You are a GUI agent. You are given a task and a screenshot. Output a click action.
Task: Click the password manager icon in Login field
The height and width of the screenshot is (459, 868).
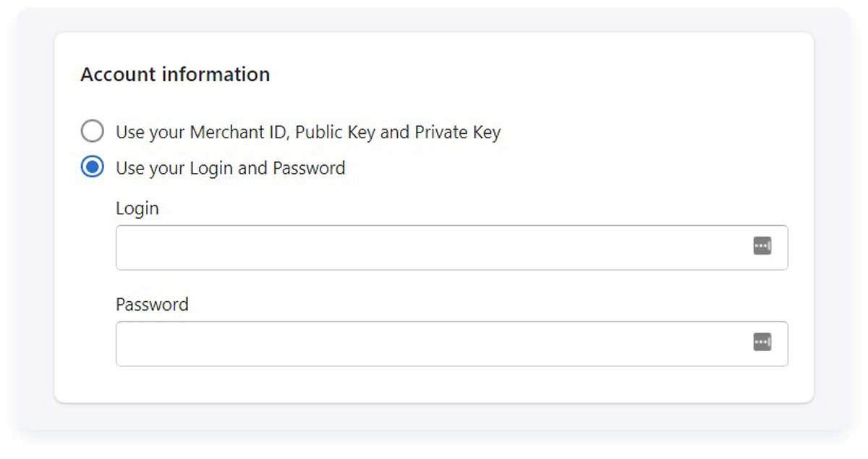(x=762, y=246)
